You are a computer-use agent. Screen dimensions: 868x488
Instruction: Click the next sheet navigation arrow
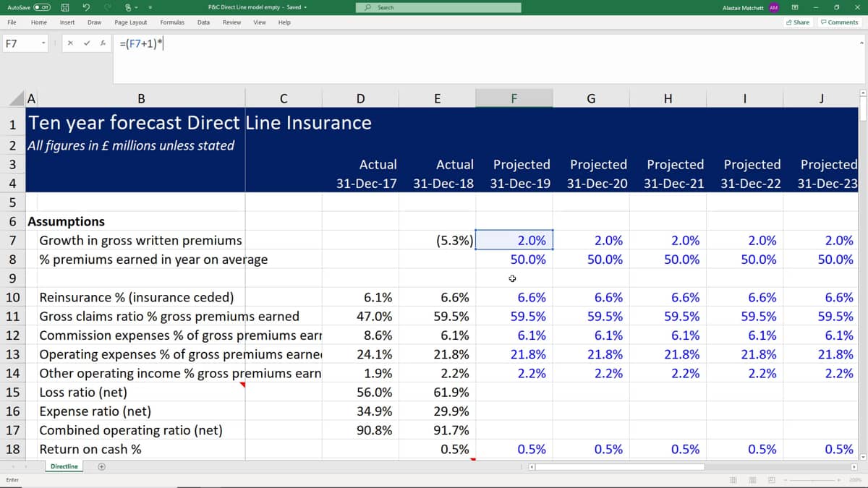point(27,466)
